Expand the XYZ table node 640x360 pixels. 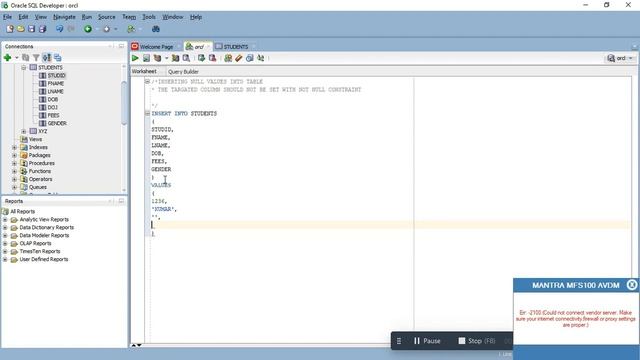(x=24, y=131)
